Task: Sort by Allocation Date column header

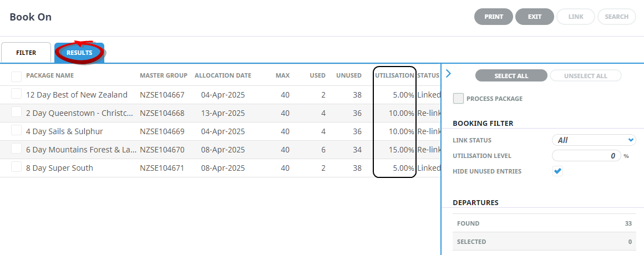Action: tap(222, 75)
